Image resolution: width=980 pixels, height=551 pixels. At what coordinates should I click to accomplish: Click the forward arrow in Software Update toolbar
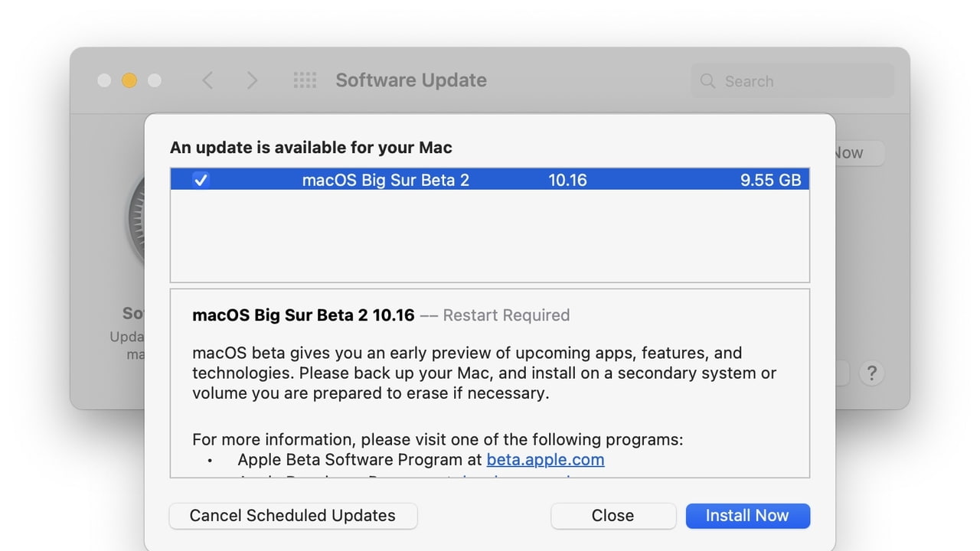pyautogui.click(x=252, y=80)
